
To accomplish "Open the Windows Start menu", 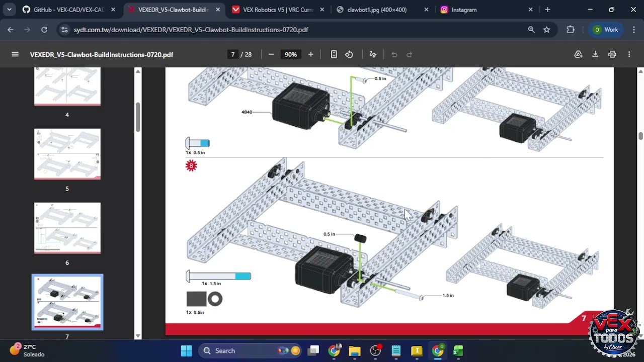I will pyautogui.click(x=187, y=351).
